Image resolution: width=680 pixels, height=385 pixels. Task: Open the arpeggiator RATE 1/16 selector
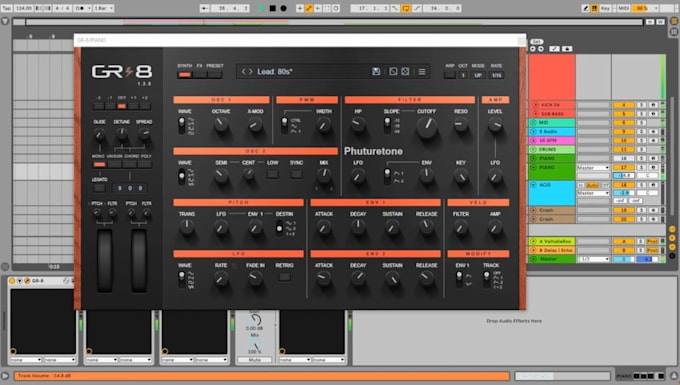click(x=496, y=75)
